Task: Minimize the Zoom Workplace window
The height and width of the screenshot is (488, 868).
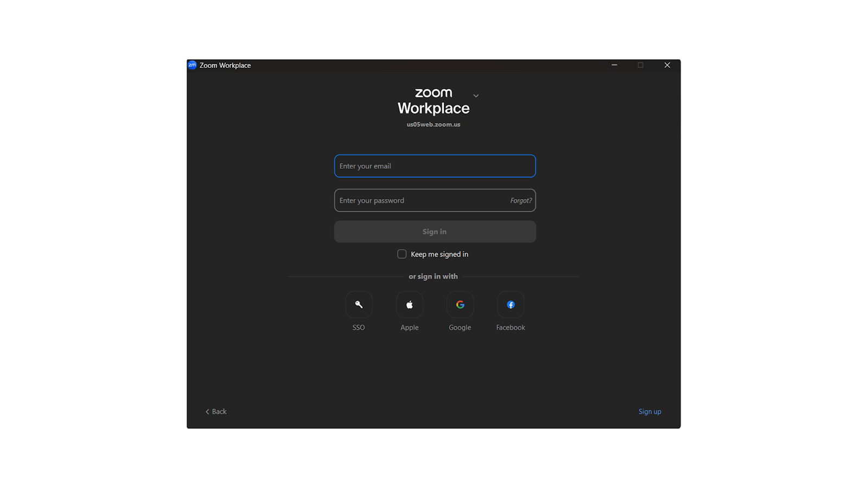Action: [x=614, y=65]
